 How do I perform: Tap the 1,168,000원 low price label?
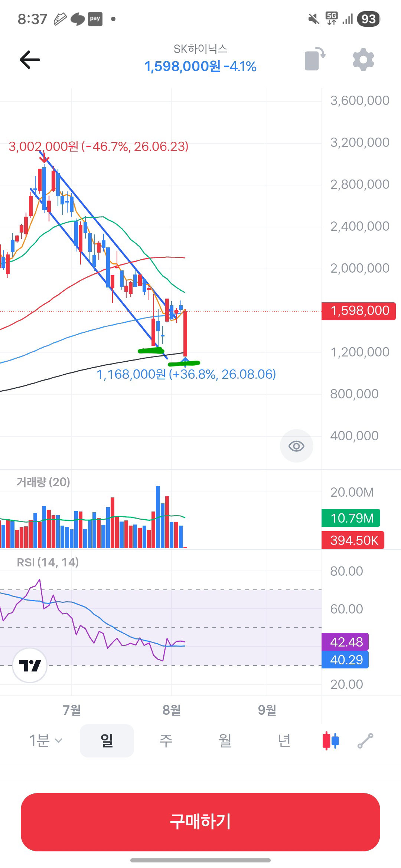coord(186,374)
